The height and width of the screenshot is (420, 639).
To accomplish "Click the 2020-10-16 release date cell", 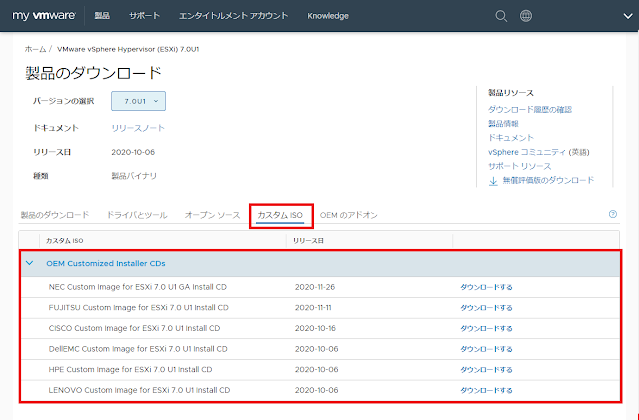I will (x=315, y=328).
